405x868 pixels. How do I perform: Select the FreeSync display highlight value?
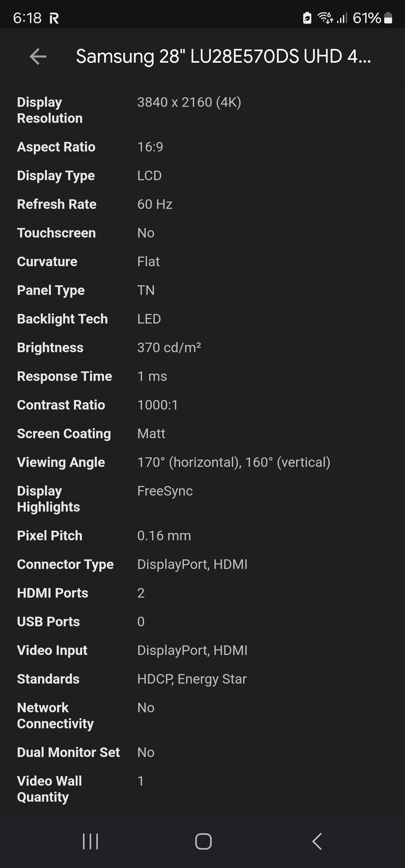pyautogui.click(x=165, y=491)
